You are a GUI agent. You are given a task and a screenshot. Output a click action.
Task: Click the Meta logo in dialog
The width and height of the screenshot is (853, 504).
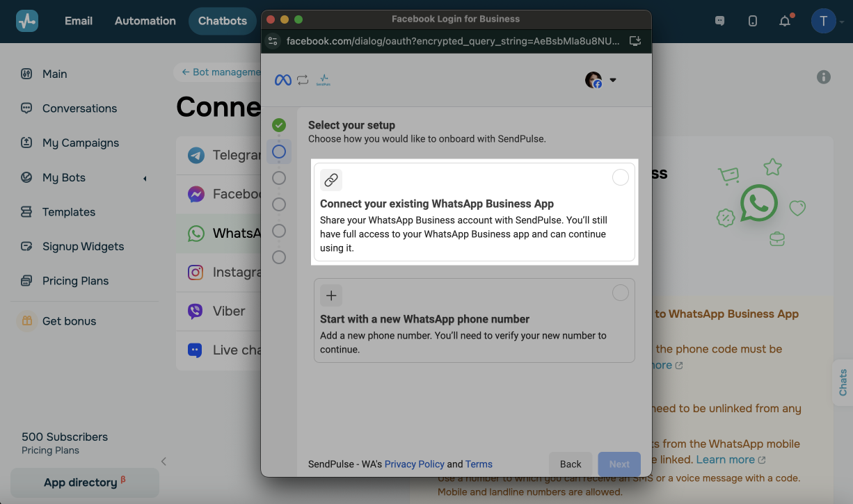pyautogui.click(x=282, y=81)
